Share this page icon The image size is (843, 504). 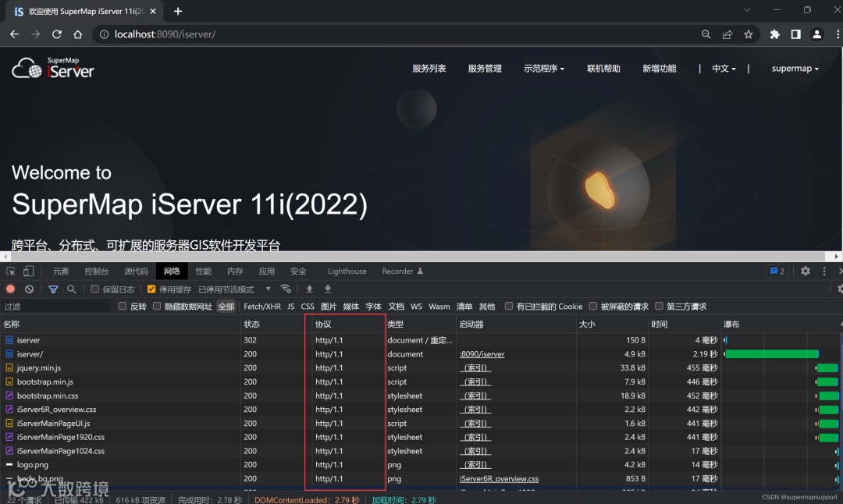727,34
